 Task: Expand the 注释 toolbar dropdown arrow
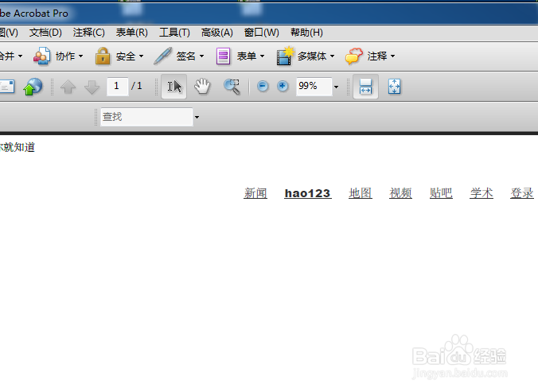(x=392, y=56)
